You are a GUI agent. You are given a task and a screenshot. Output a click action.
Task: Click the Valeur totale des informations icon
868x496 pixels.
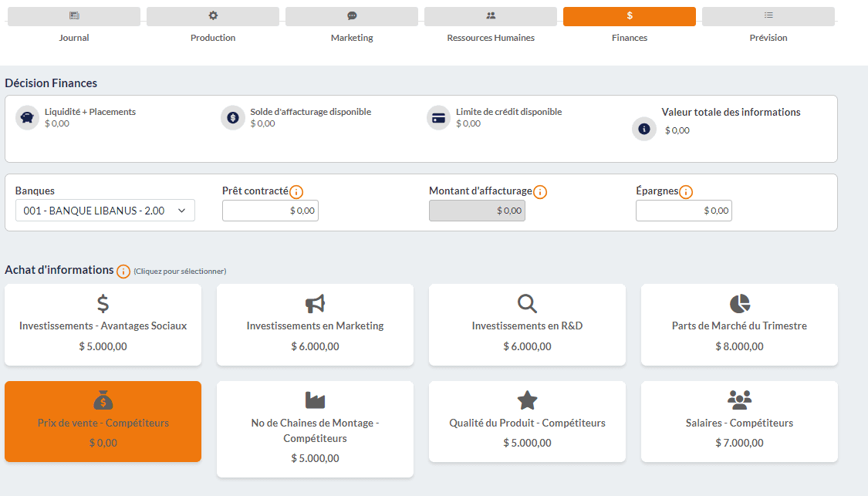[644, 129]
